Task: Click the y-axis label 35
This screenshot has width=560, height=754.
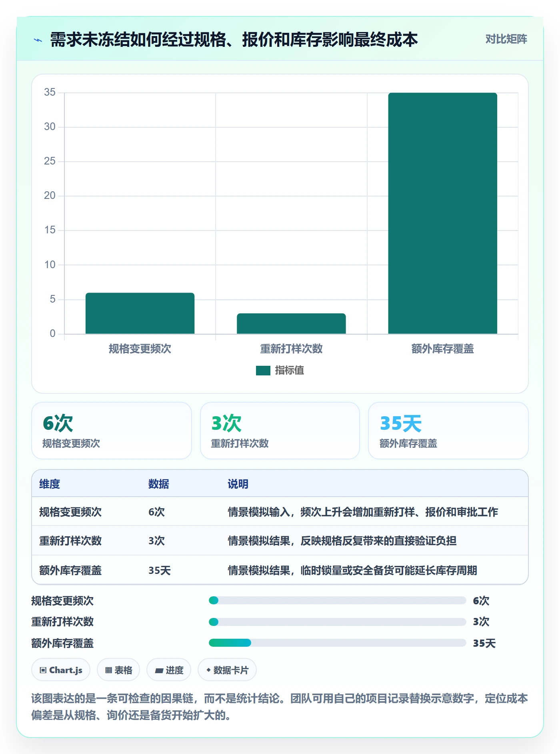Action: click(50, 92)
